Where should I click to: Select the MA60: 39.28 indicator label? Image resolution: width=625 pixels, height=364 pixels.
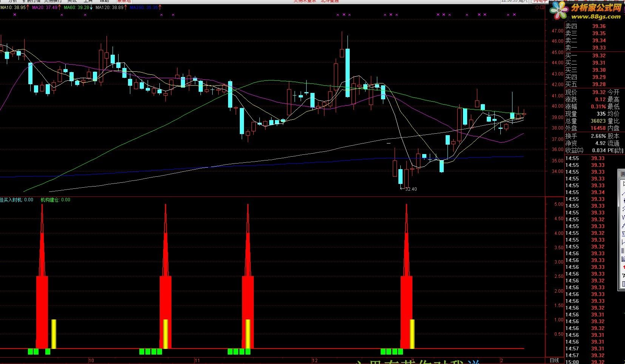76,8
